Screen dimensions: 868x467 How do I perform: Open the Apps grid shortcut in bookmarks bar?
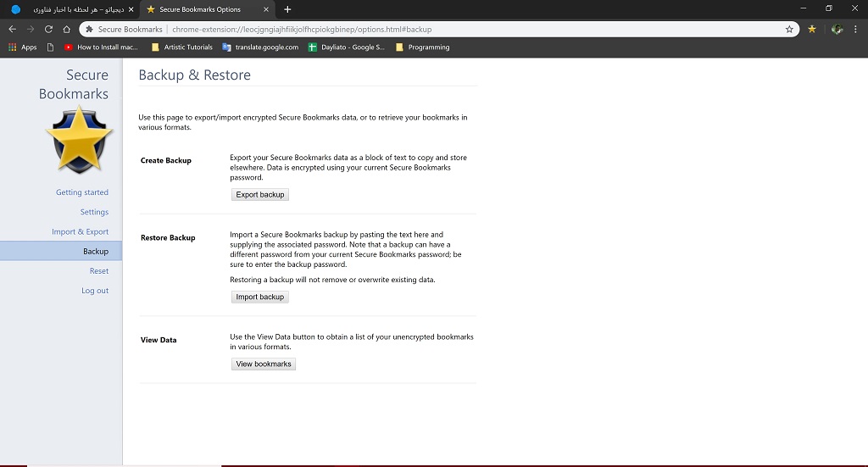click(x=22, y=47)
